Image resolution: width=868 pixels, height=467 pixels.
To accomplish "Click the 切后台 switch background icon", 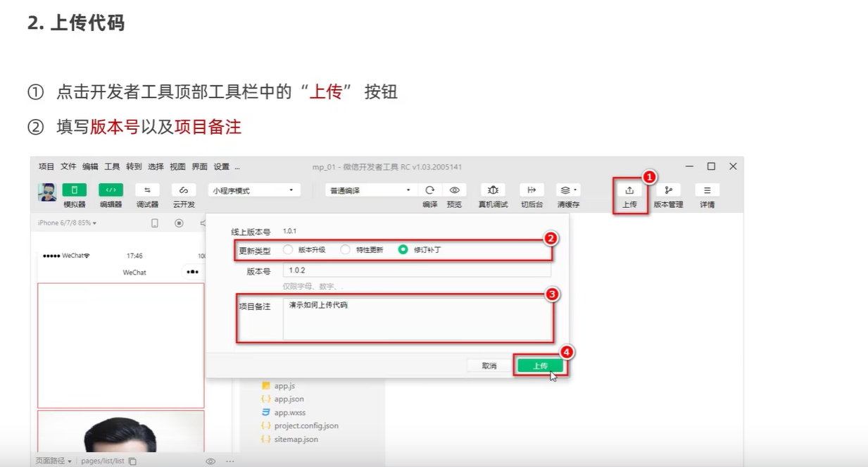I will (x=532, y=190).
